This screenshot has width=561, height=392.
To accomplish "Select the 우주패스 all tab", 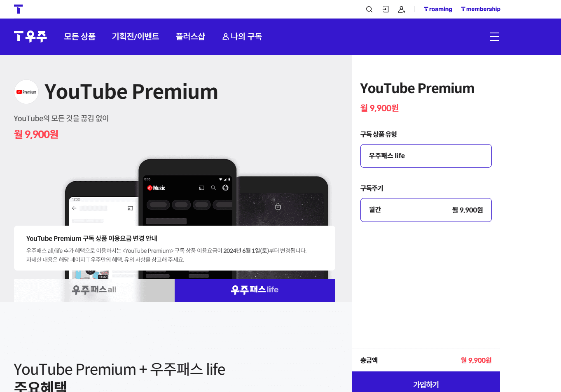I will (94, 290).
